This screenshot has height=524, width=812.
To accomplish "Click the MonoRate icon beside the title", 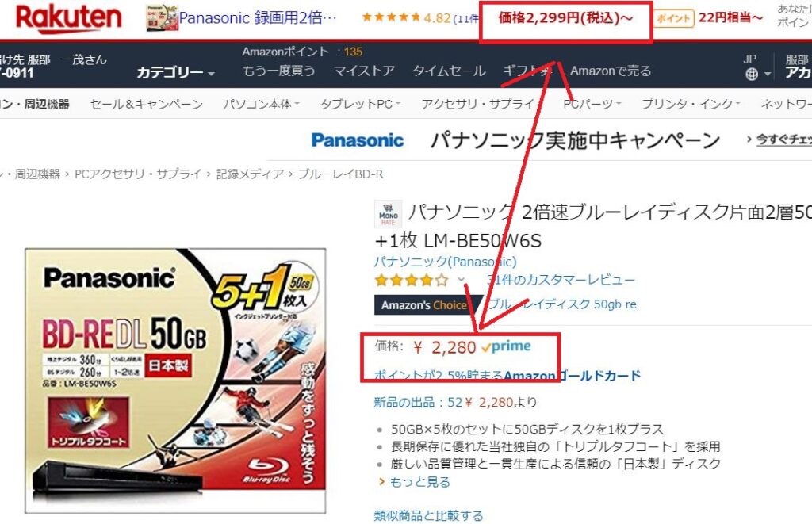I will pos(388,214).
